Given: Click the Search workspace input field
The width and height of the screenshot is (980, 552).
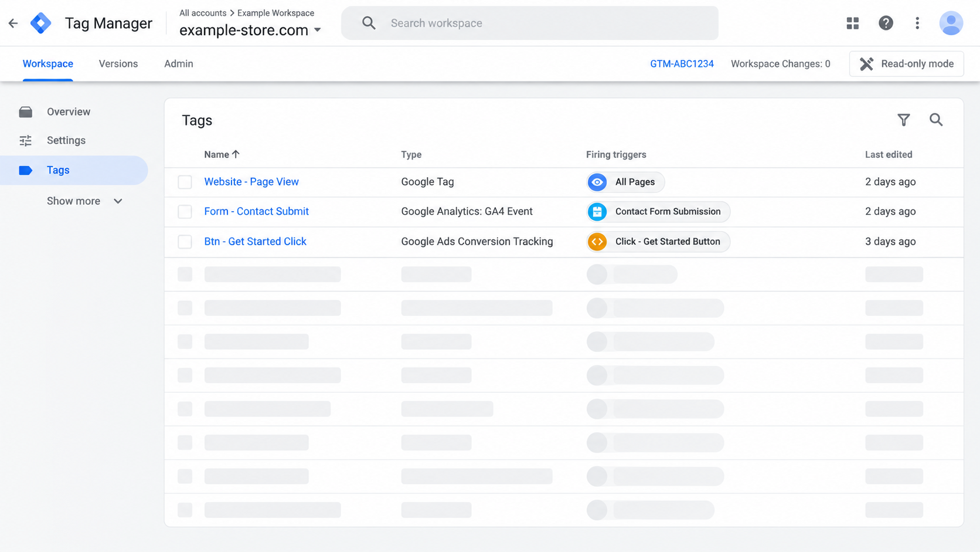Looking at the screenshot, I should pos(530,23).
